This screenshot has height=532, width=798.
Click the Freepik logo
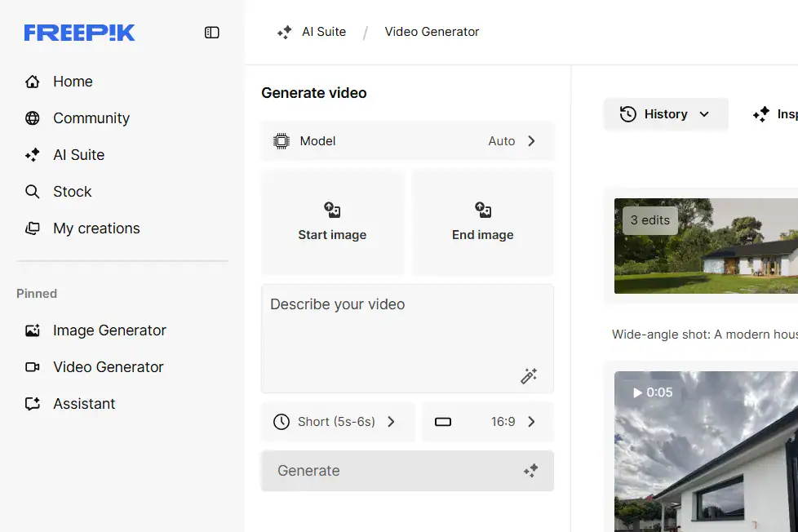[x=79, y=33]
